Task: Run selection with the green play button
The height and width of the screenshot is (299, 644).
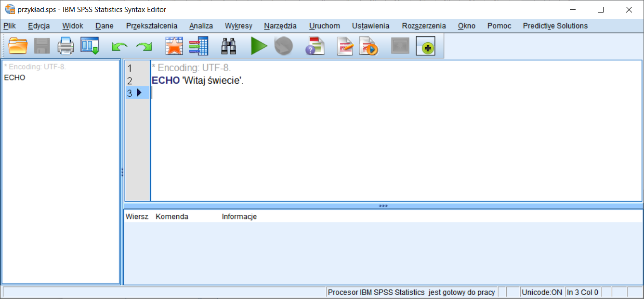Action: (x=259, y=46)
